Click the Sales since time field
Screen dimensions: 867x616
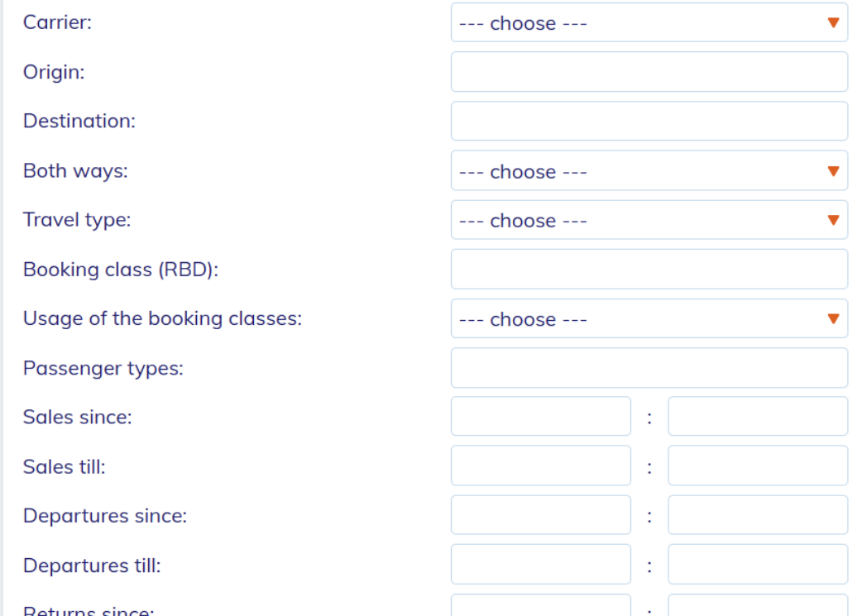[757, 417]
